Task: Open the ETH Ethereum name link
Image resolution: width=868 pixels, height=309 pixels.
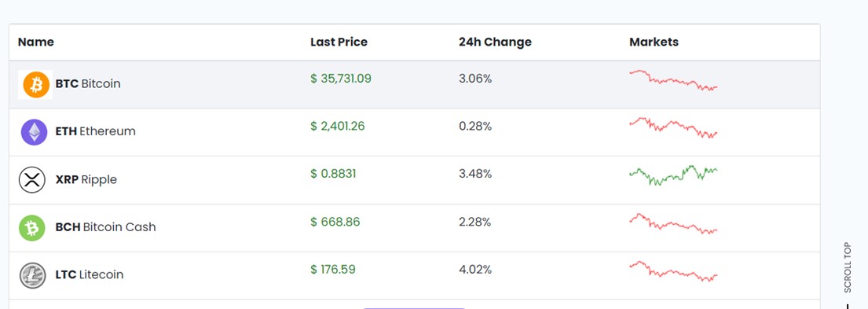Action: pyautogui.click(x=95, y=131)
